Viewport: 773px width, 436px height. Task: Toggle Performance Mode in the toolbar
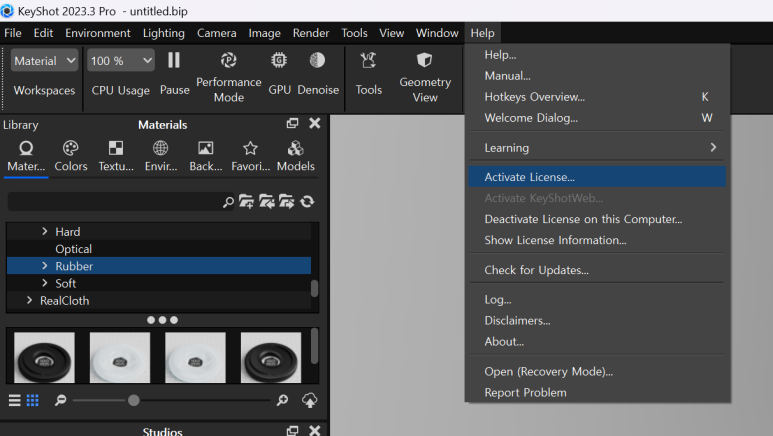(228, 75)
